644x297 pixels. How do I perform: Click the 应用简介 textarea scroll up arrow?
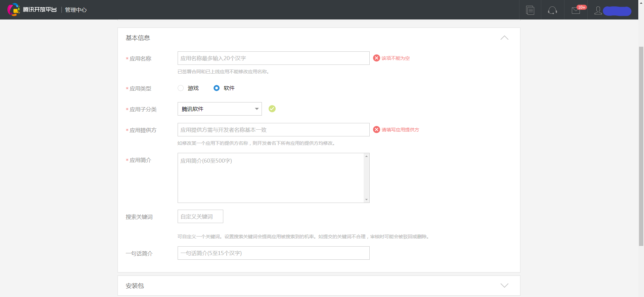[366, 156]
